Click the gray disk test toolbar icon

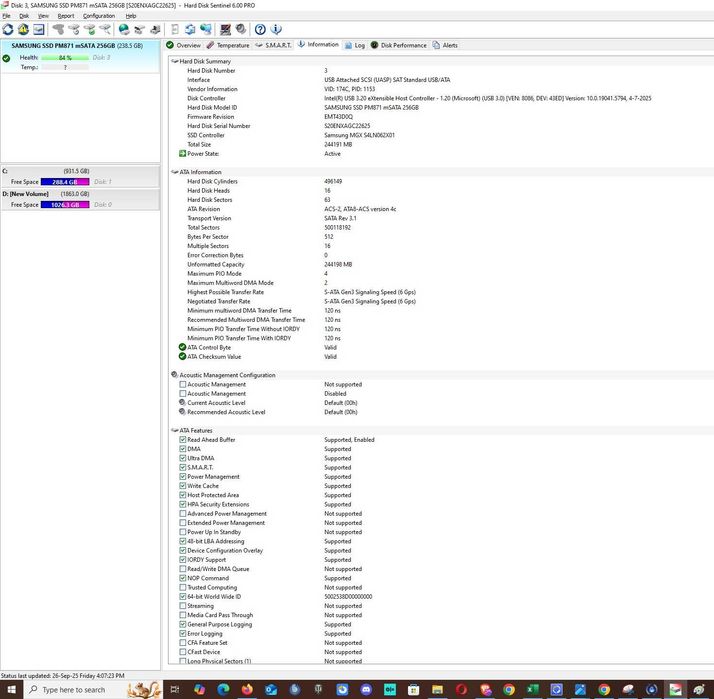pos(58,30)
